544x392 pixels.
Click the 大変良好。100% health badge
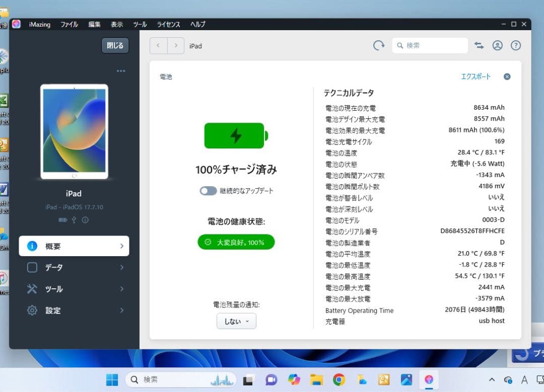[x=236, y=242]
